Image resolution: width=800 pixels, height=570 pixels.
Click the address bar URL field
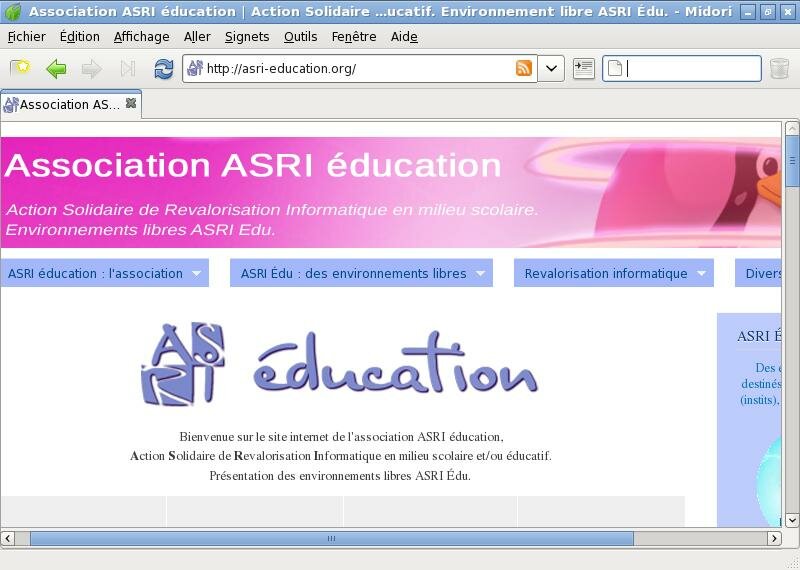point(359,68)
